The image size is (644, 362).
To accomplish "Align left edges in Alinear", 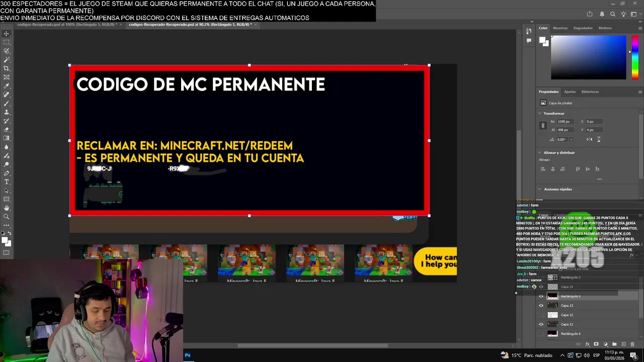I will tap(543, 169).
